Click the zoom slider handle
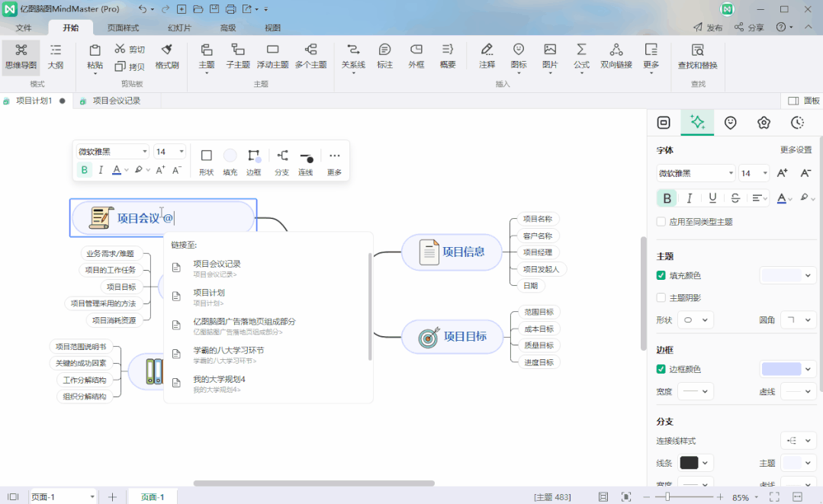The image size is (823, 504). pos(667,496)
